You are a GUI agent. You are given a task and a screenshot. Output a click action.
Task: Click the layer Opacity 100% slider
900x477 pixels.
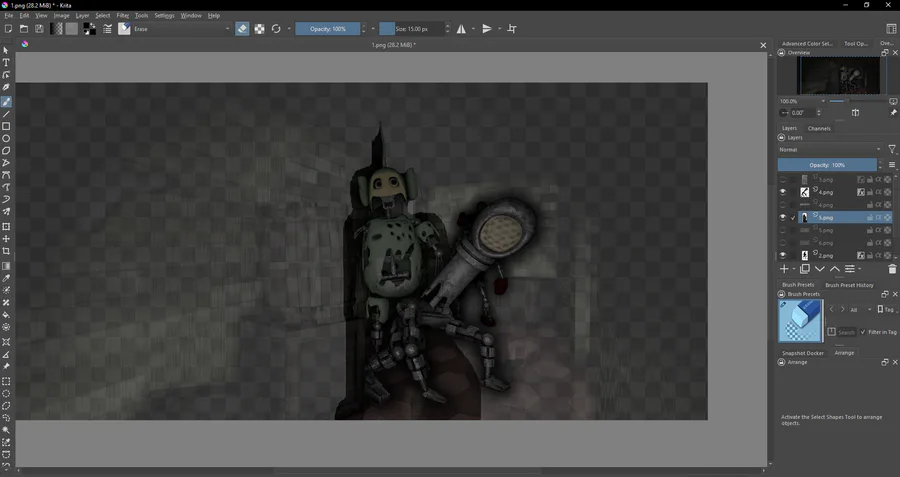(827, 165)
